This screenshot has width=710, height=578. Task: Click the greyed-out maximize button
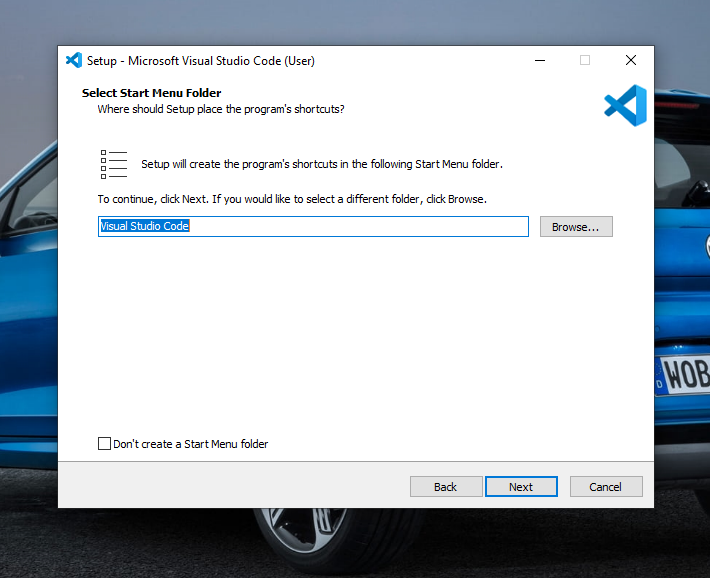(x=585, y=60)
